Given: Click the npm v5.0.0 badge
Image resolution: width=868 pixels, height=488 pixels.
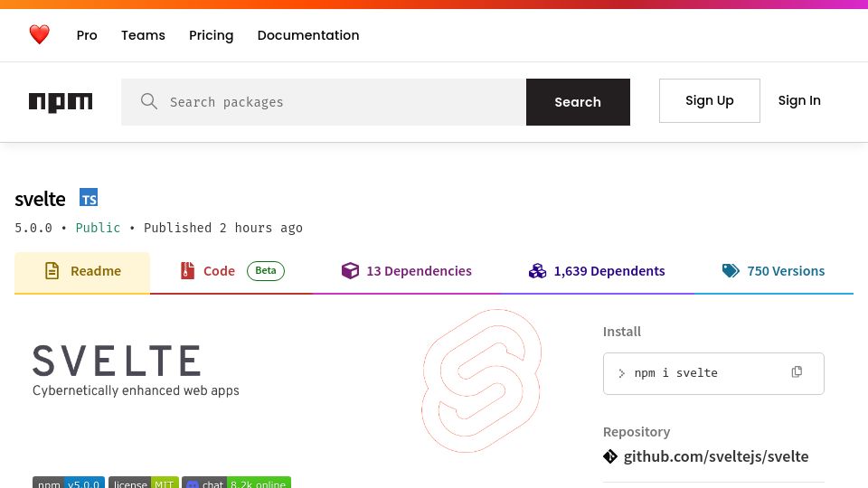Looking at the screenshot, I should 69,483.
